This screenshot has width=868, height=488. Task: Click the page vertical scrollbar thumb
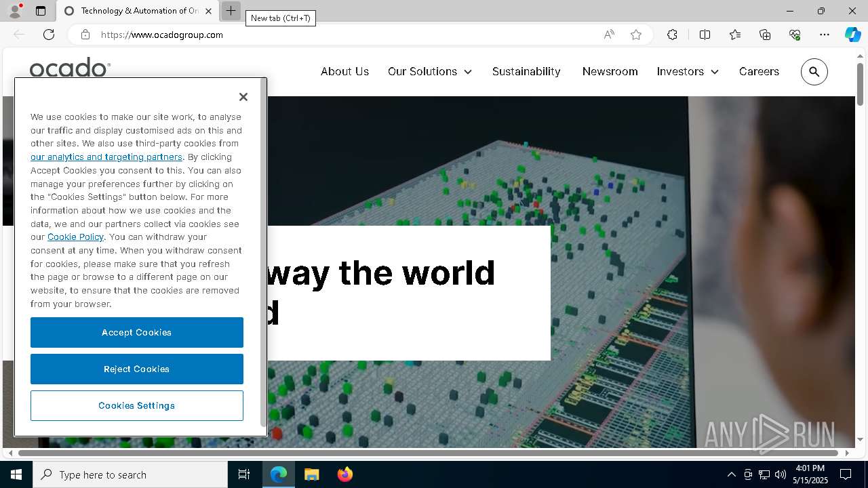pos(860,83)
